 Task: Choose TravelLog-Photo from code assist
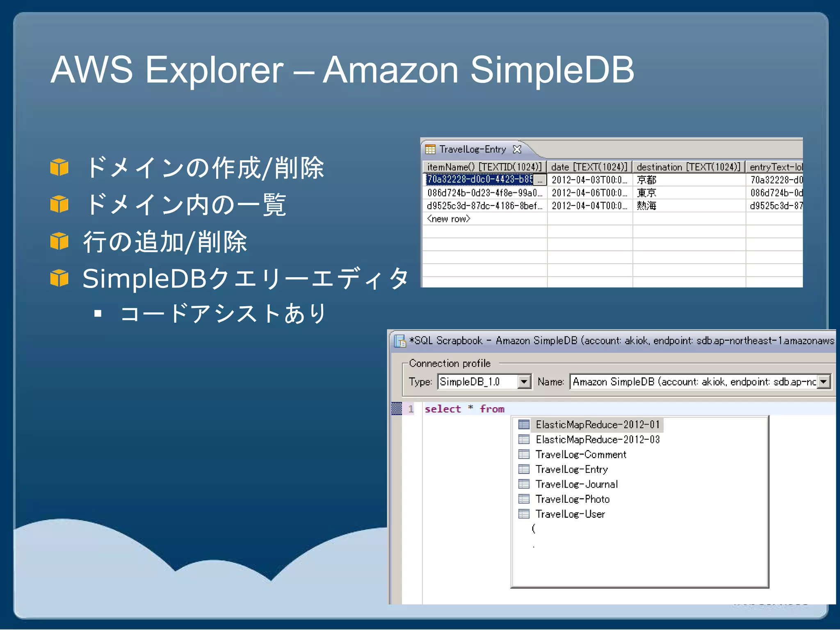(x=573, y=499)
